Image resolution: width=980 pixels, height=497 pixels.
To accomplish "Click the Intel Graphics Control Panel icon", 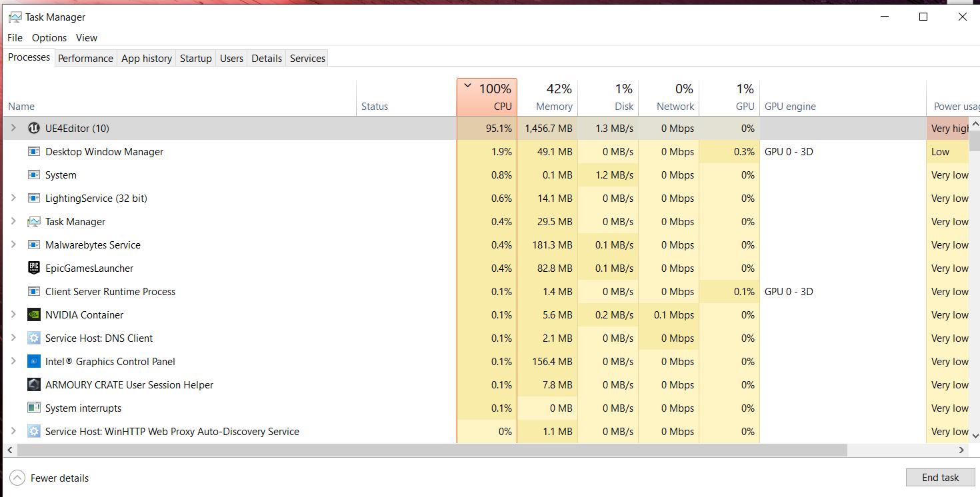I will click(34, 361).
